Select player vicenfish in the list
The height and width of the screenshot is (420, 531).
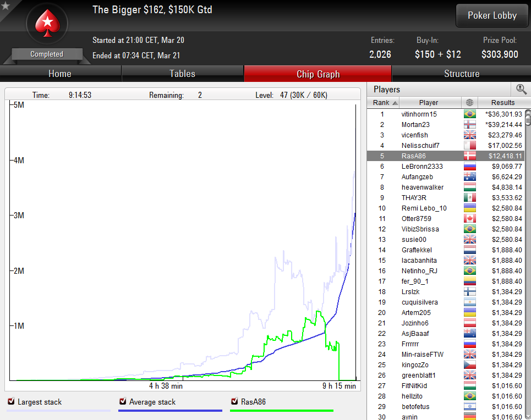pos(414,135)
